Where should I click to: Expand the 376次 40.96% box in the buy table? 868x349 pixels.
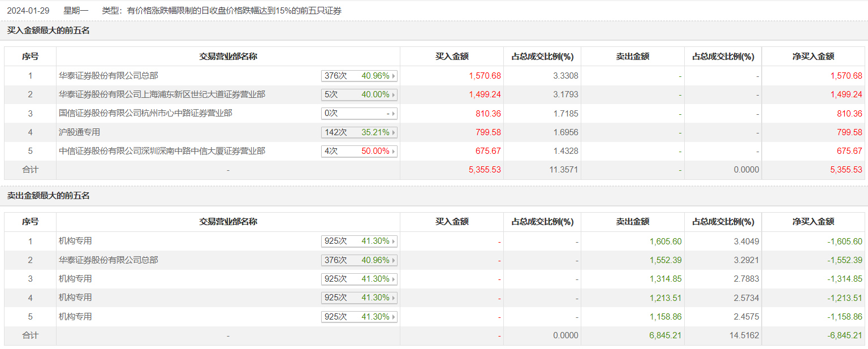[x=359, y=76]
